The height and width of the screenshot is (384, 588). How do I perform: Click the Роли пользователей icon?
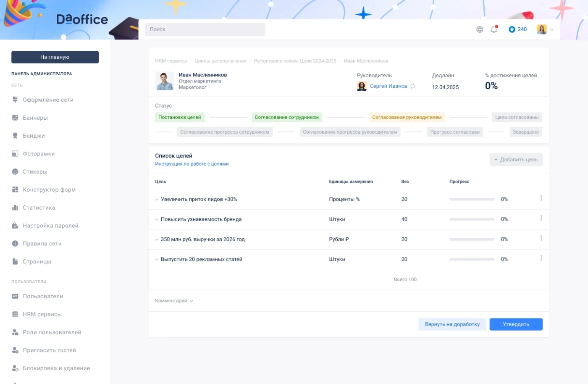point(15,332)
